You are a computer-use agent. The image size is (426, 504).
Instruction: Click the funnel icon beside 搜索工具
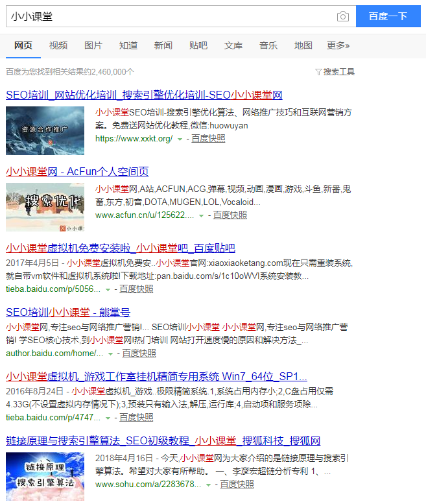click(318, 72)
